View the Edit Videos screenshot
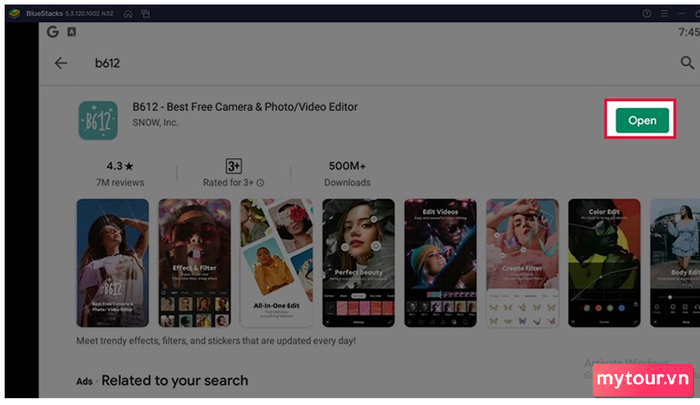 [440, 263]
